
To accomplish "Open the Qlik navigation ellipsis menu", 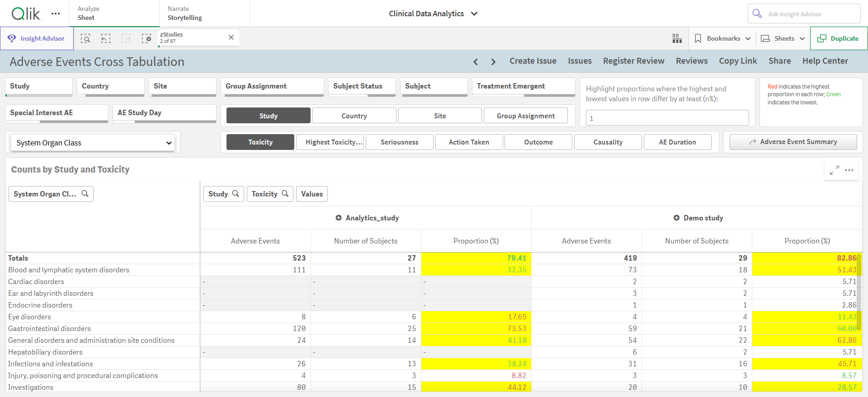I will [x=56, y=14].
